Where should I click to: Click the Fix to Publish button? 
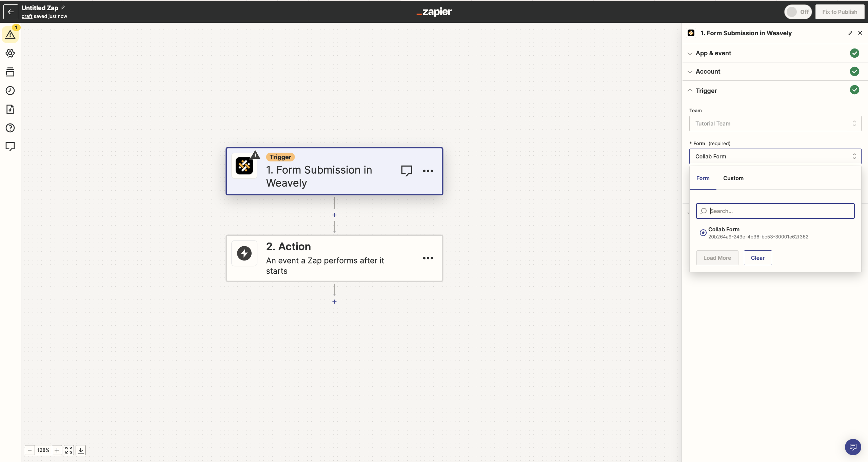point(839,12)
